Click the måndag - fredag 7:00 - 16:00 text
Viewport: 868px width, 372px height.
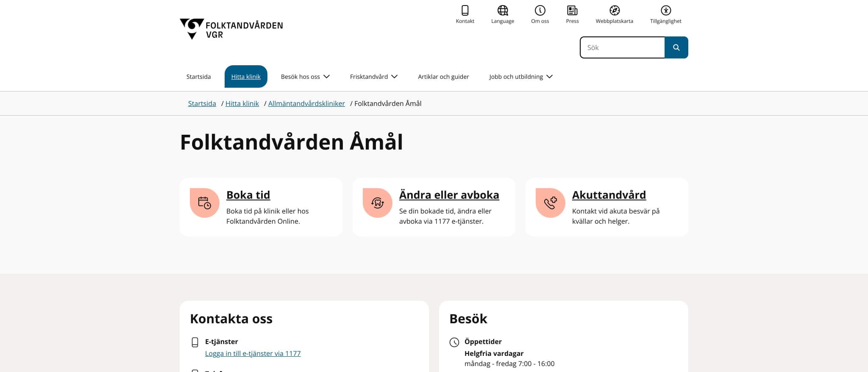click(x=509, y=364)
